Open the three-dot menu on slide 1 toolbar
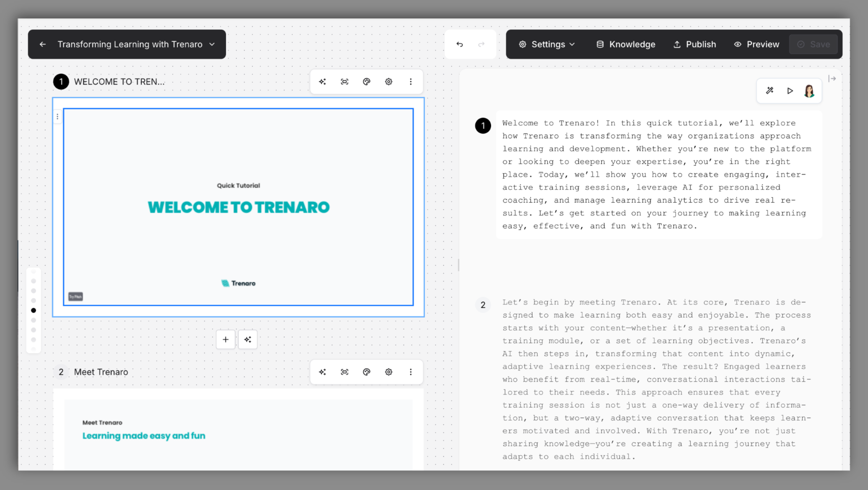Screen dimensions: 868x490 [411, 82]
